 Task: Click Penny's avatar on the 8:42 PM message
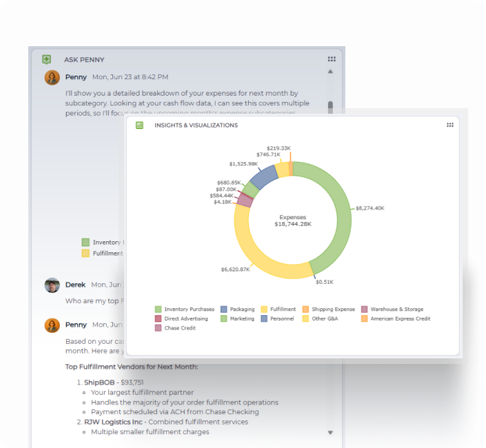[x=52, y=77]
